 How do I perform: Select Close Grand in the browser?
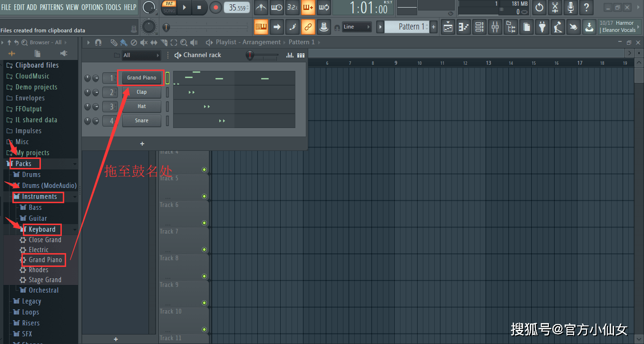(x=45, y=240)
